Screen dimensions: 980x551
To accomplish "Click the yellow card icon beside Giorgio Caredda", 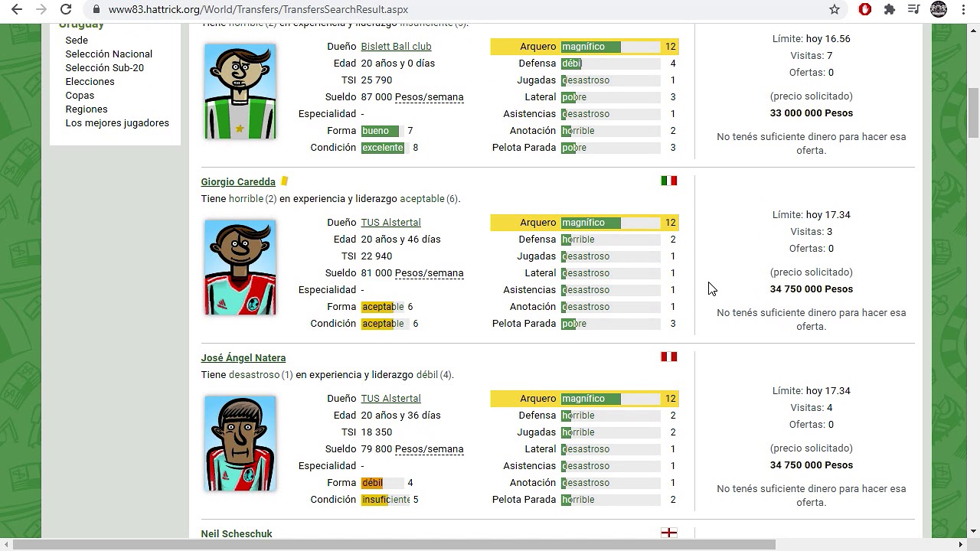I will (285, 181).
